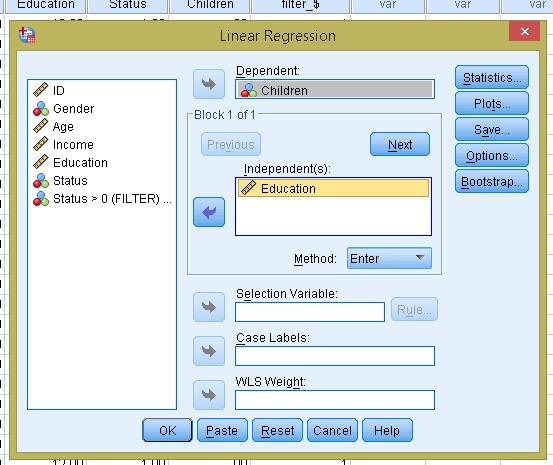553x465 pixels.
Task: Select the Gender variable in the list
Action: [x=102, y=109]
